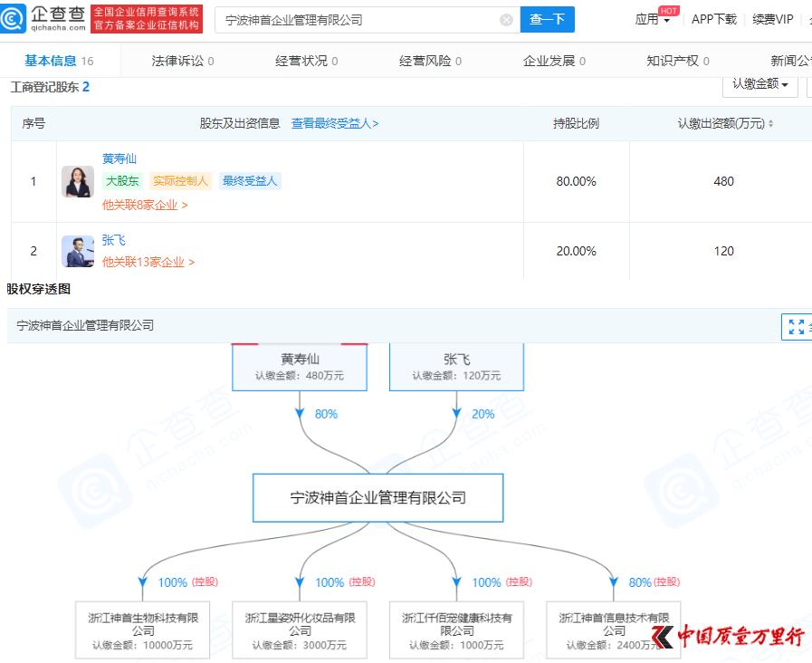Click the company name search input field
Viewport: 812px width, 663px height.
pos(362,19)
